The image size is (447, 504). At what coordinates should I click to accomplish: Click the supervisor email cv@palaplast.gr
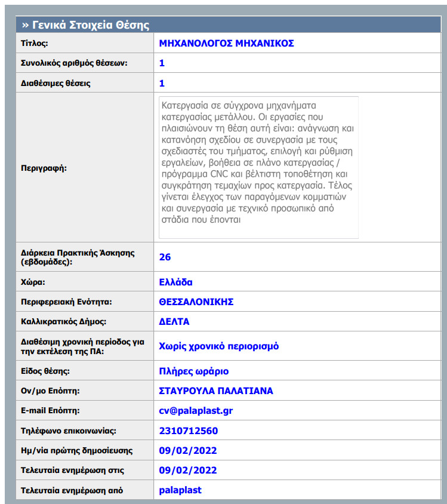pyautogui.click(x=196, y=411)
